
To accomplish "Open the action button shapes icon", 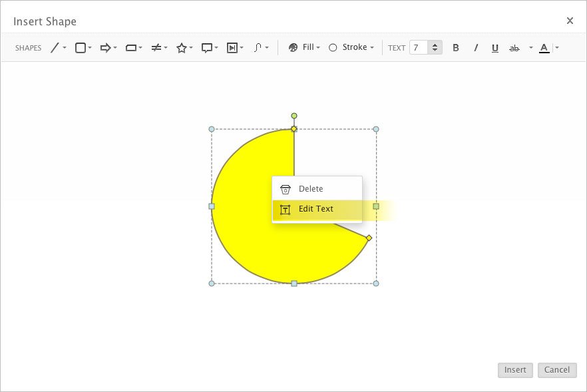I will (x=232, y=48).
